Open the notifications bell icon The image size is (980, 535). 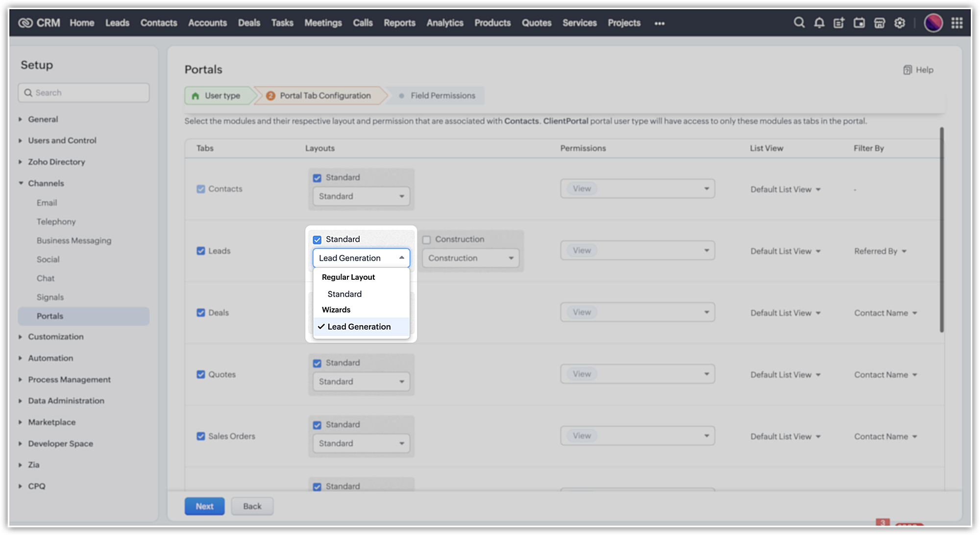point(819,23)
